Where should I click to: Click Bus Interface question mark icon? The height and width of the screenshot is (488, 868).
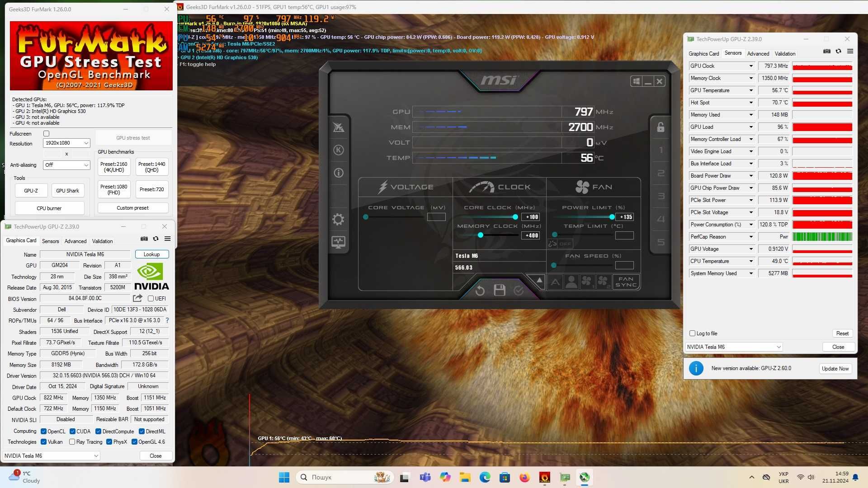pyautogui.click(x=167, y=320)
